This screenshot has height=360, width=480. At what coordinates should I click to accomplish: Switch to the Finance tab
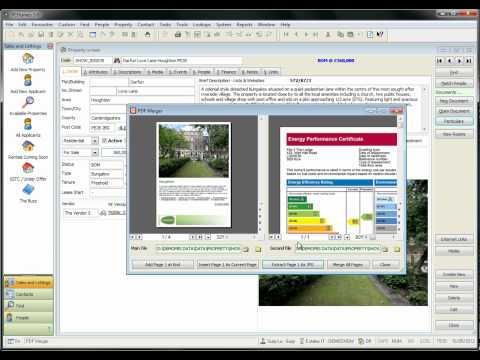tap(227, 72)
